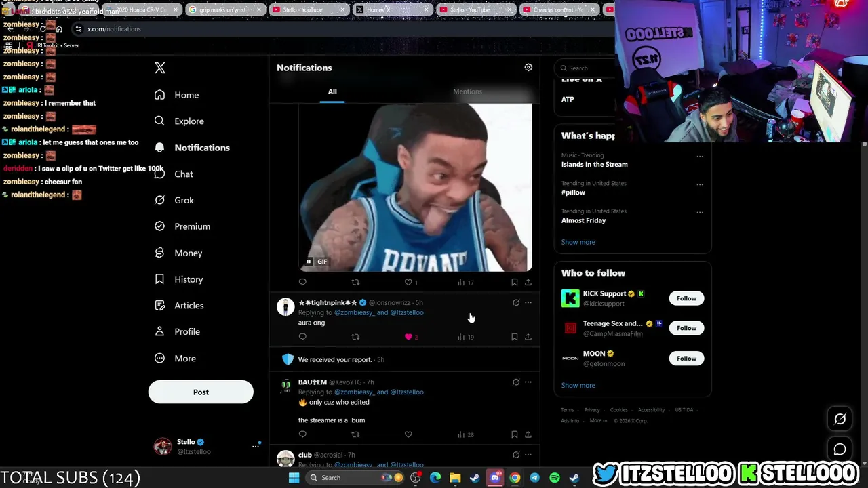Click the white Post button
The image size is (868, 488).
pyautogui.click(x=201, y=392)
